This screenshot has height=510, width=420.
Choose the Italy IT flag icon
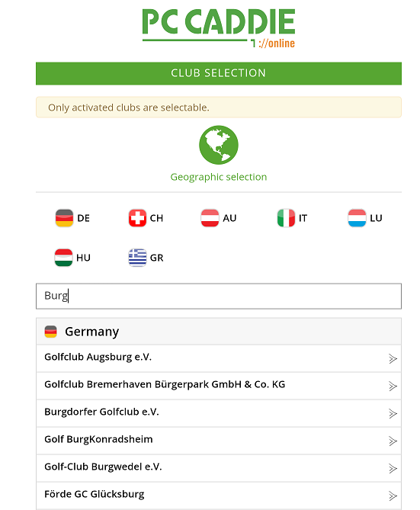pos(286,218)
